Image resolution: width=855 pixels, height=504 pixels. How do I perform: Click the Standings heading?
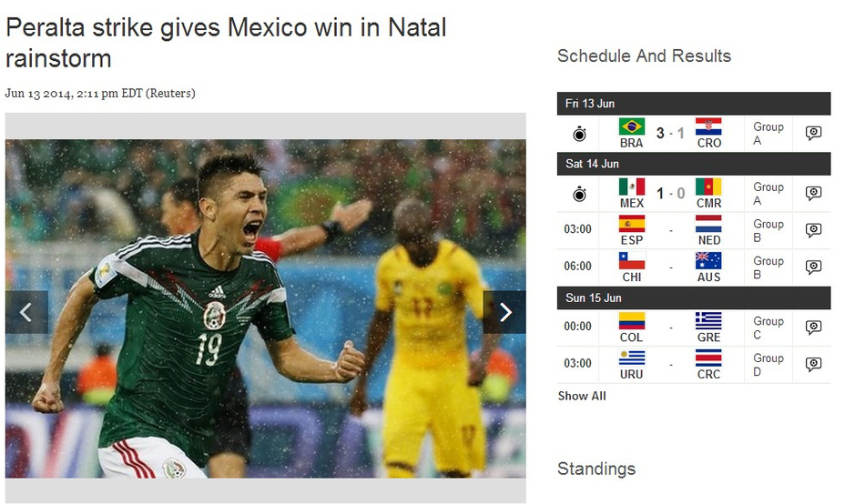[596, 469]
